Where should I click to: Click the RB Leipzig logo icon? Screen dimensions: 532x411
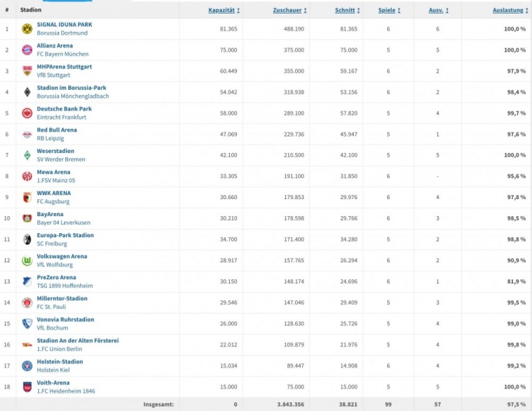pos(27,134)
